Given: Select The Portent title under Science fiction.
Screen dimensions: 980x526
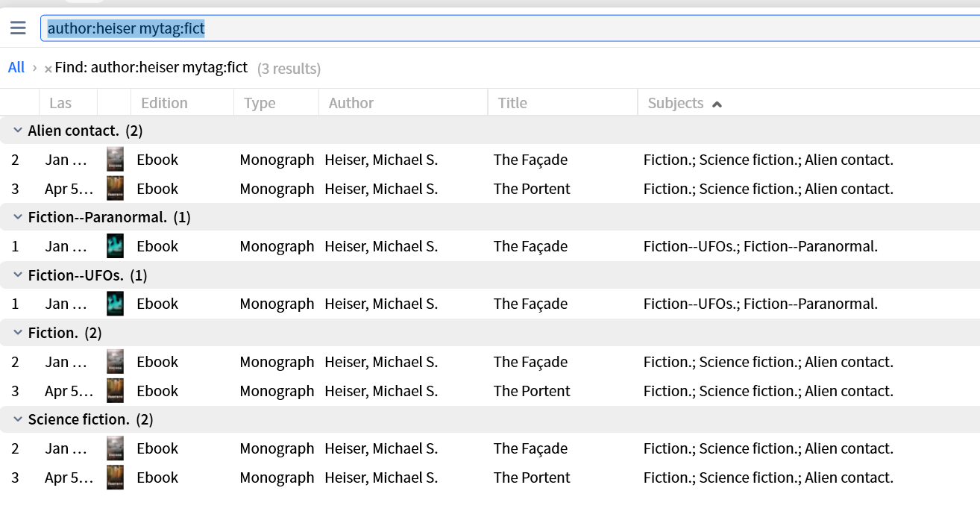Looking at the screenshot, I should pyautogui.click(x=532, y=478).
